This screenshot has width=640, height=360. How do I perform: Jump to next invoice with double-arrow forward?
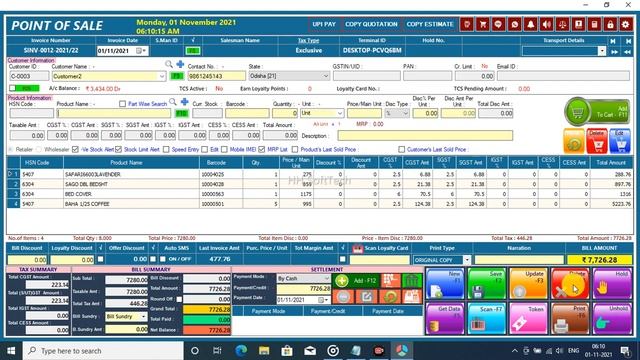click(x=614, y=51)
